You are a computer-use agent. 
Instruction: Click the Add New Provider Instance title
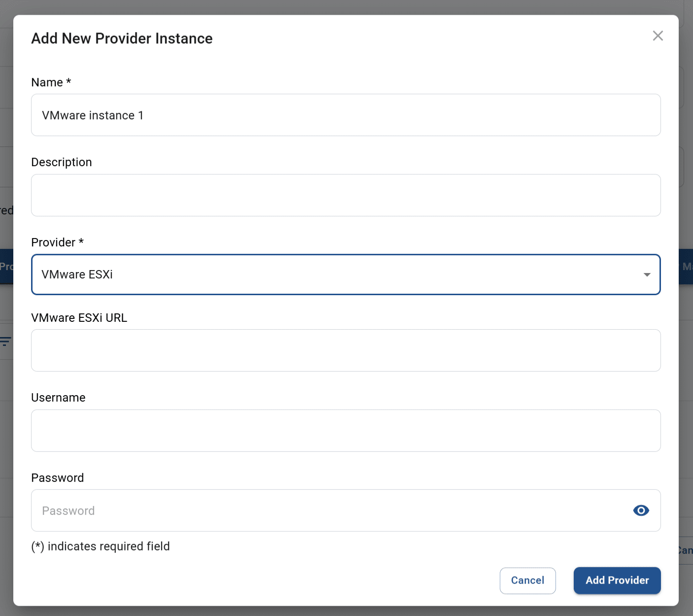[122, 38]
